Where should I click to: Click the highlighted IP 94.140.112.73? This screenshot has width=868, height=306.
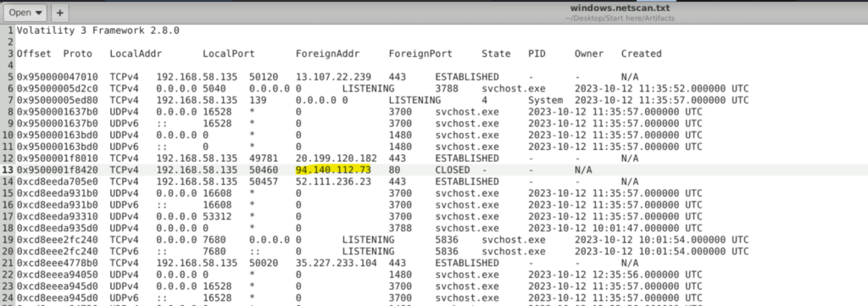tap(333, 170)
